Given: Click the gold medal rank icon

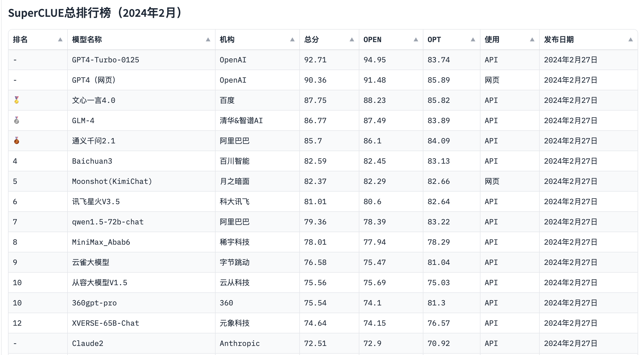Looking at the screenshot, I should pos(17,100).
